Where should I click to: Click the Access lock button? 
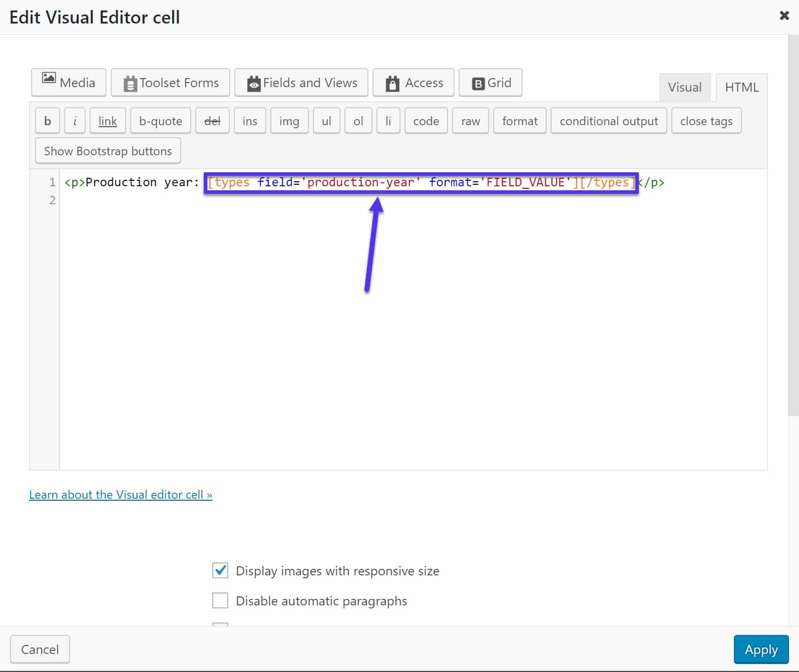(x=414, y=83)
